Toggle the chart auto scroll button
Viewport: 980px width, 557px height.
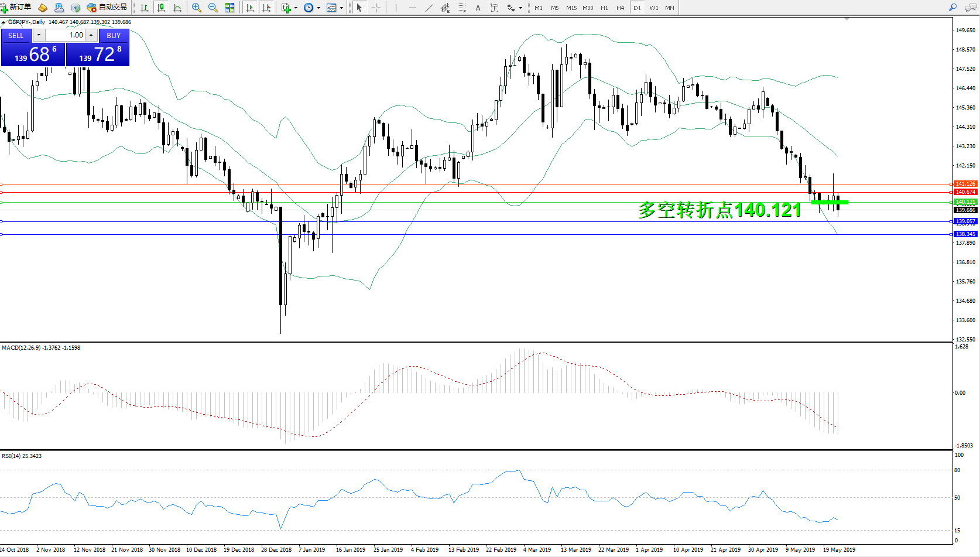click(250, 8)
